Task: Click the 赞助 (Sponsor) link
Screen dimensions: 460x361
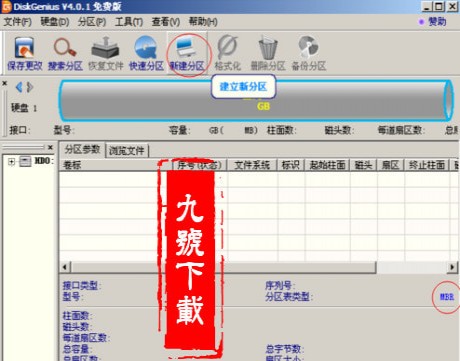Action: (x=437, y=22)
